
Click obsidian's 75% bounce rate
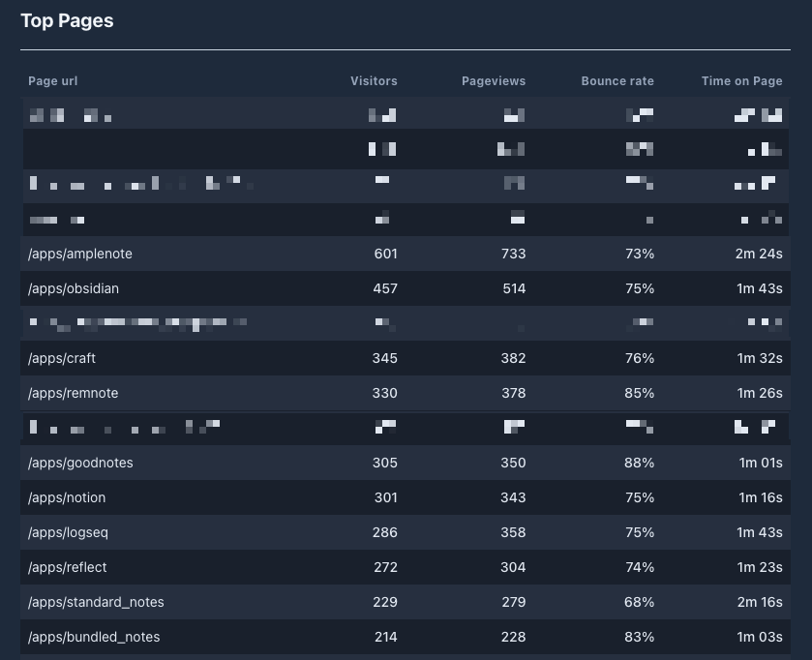click(640, 288)
